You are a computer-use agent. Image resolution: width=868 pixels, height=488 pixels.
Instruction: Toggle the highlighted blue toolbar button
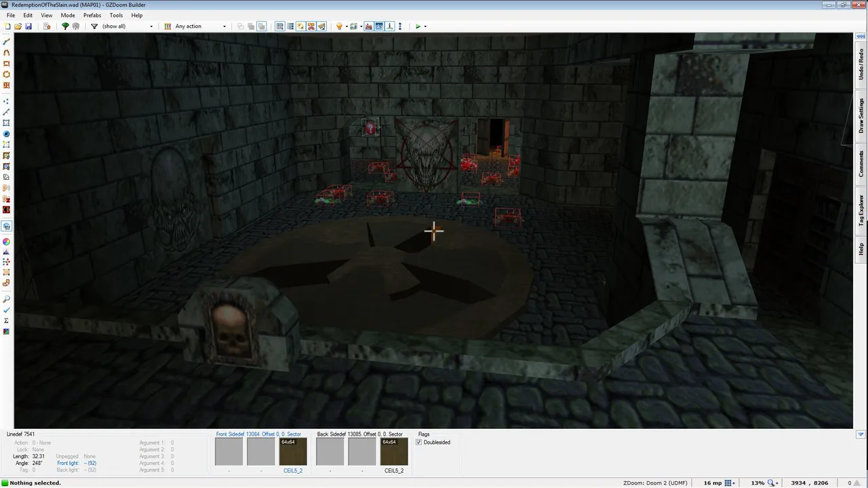click(379, 26)
